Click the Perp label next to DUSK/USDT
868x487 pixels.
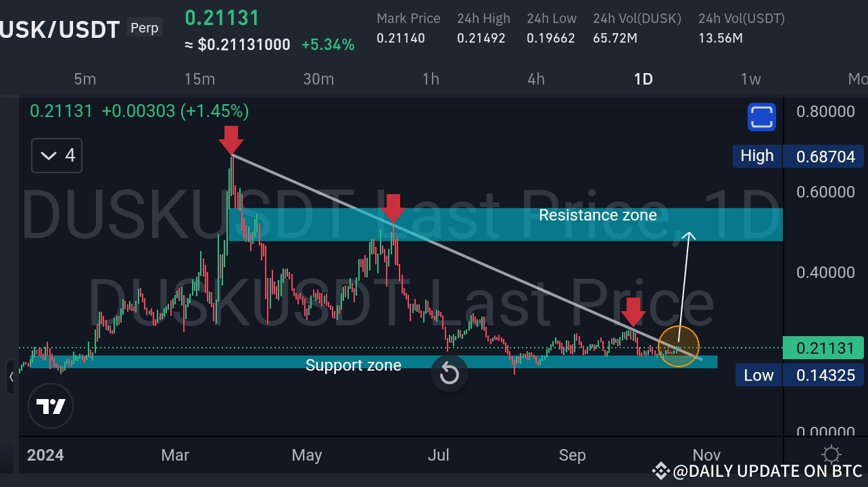click(144, 28)
